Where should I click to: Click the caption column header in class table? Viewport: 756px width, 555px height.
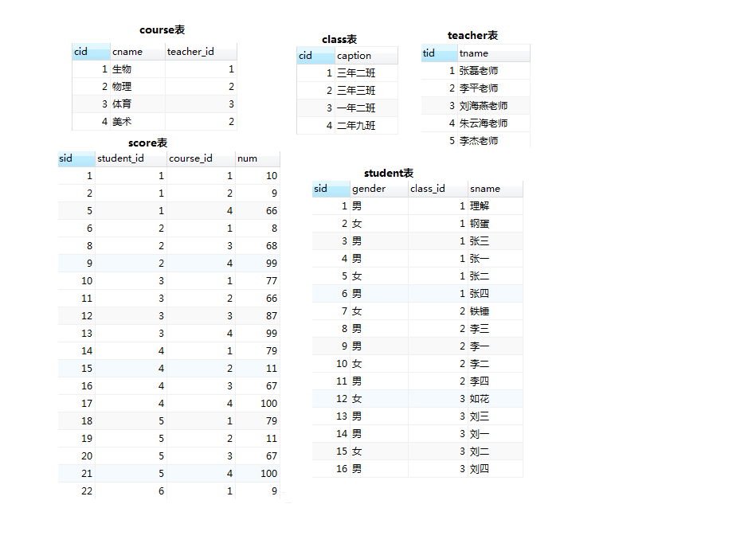[366, 56]
